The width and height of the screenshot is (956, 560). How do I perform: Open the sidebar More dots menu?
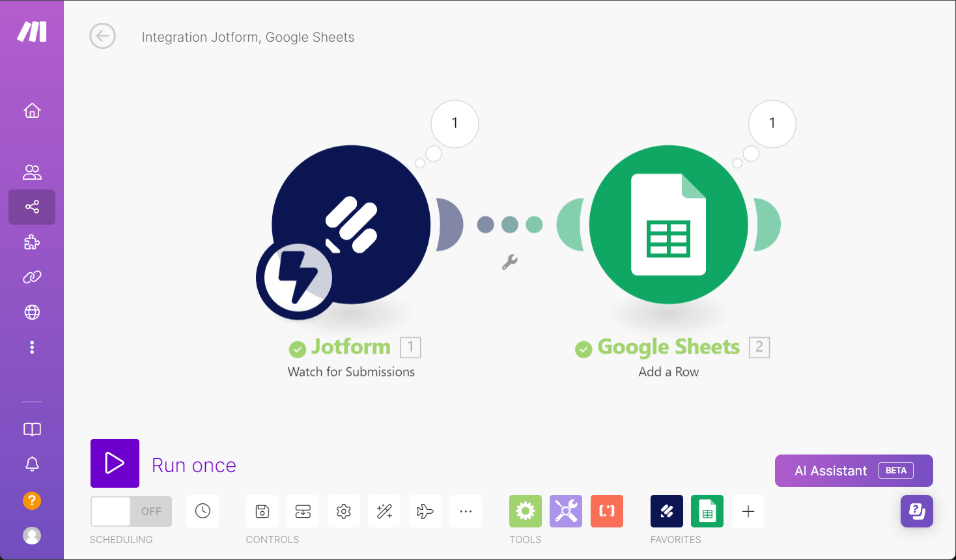point(32,347)
